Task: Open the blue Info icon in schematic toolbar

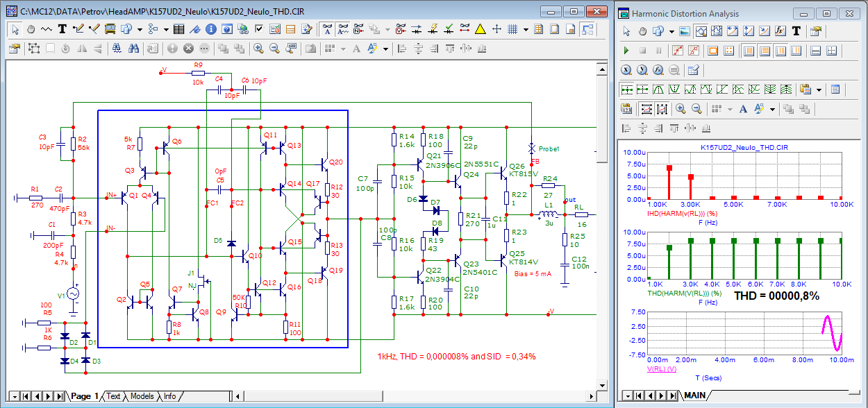Action: point(210,29)
